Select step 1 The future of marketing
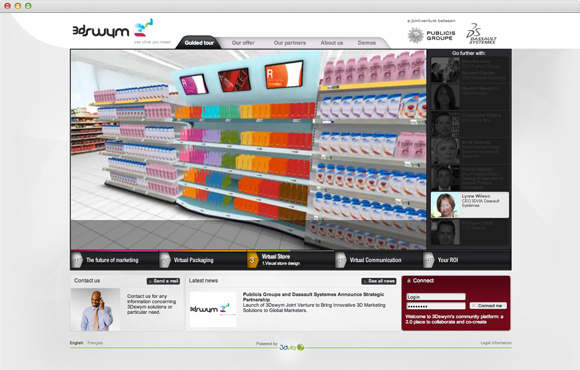The width and height of the screenshot is (580, 370). [114, 260]
